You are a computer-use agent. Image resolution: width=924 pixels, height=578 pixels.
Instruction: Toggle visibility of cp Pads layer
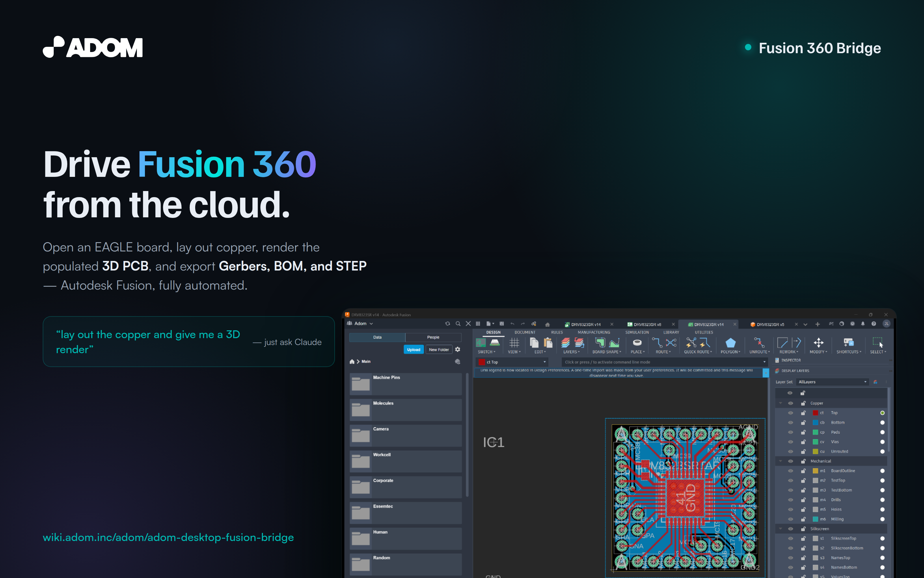[790, 432]
